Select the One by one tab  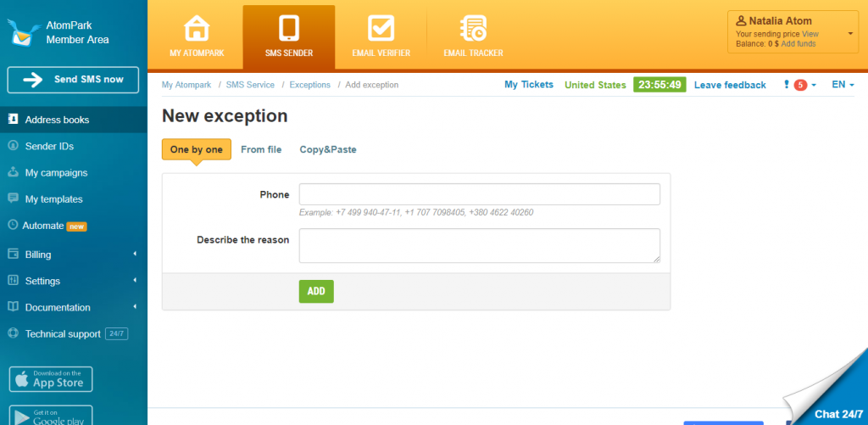click(x=197, y=149)
